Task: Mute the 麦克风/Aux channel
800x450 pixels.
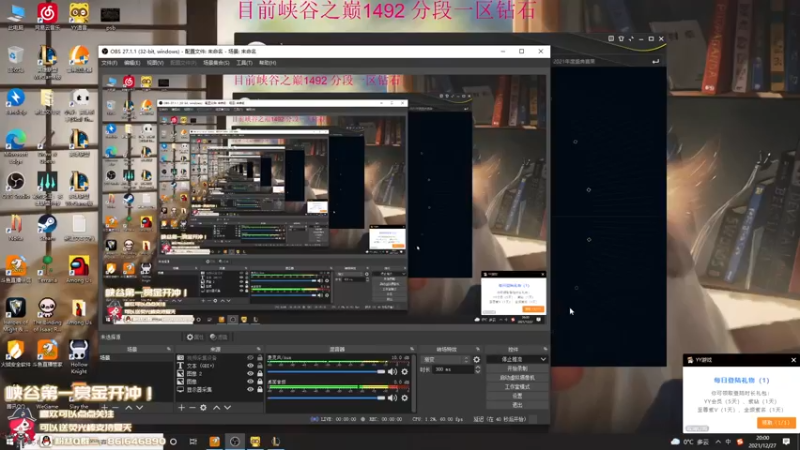Action: (392, 371)
